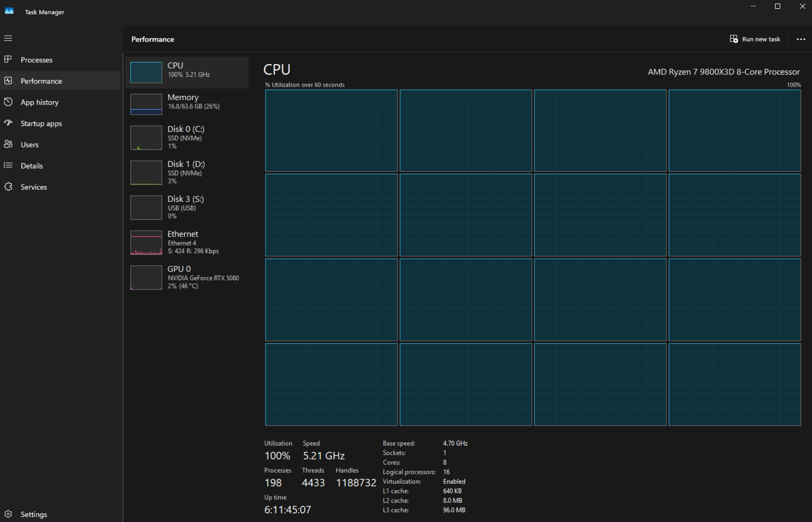Select the Disk 0 (C:) graph thumbnail

click(x=146, y=138)
